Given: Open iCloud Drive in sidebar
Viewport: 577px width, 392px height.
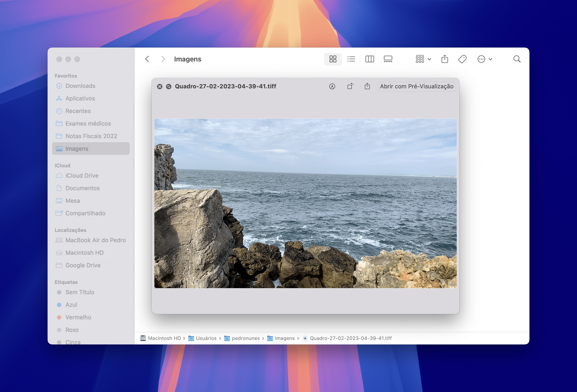Looking at the screenshot, I should coord(91,176).
